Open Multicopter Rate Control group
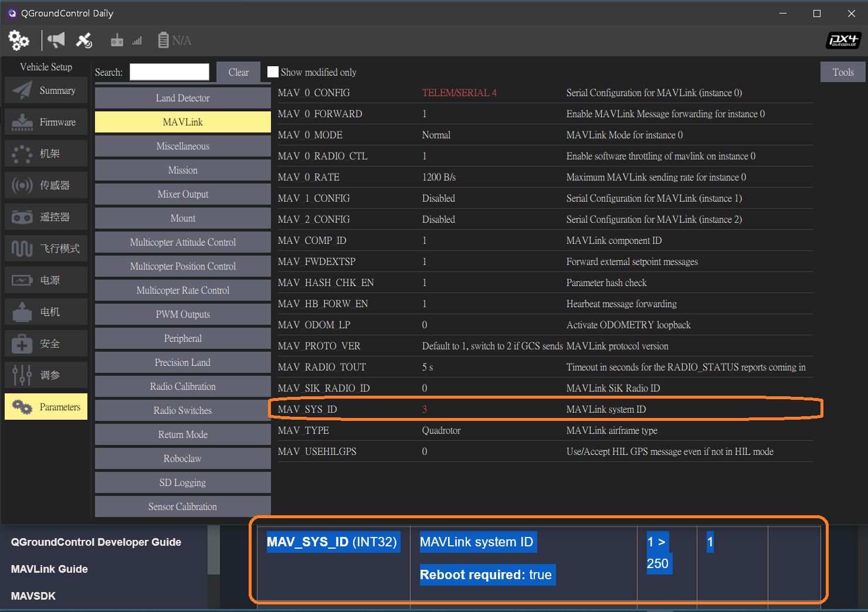868x612 pixels. (x=183, y=290)
